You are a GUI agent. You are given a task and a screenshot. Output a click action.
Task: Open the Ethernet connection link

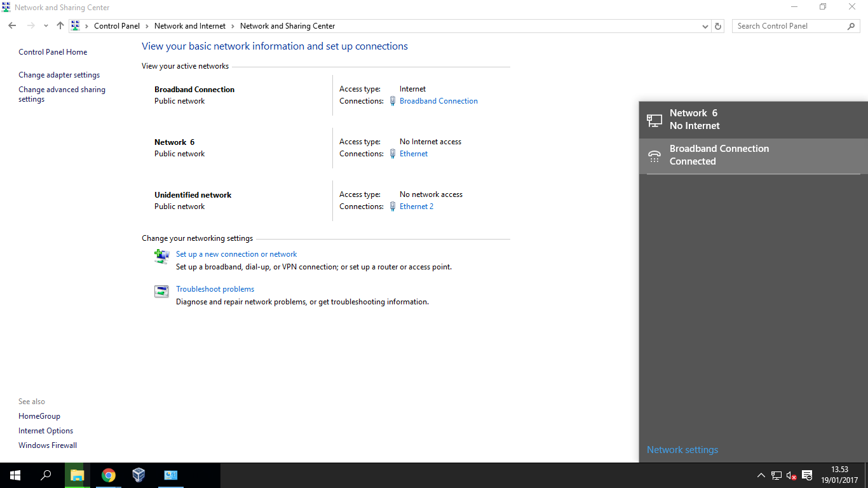click(414, 154)
